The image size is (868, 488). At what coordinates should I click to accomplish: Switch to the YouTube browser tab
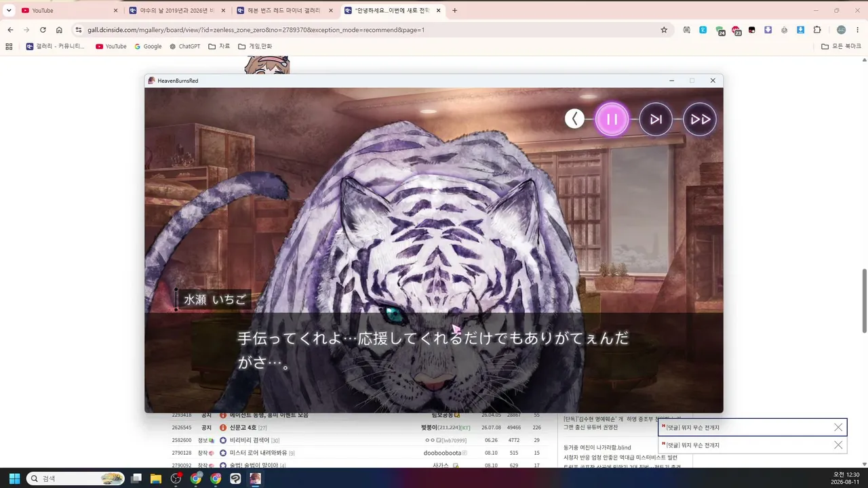68,10
